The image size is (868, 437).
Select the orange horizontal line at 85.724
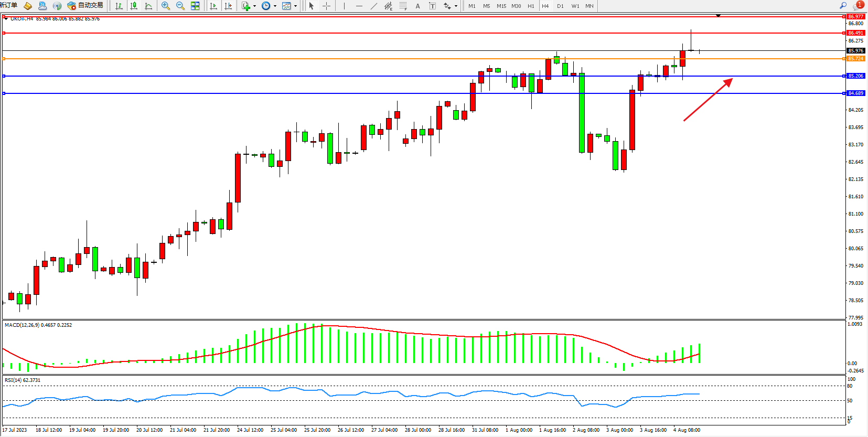coord(420,59)
